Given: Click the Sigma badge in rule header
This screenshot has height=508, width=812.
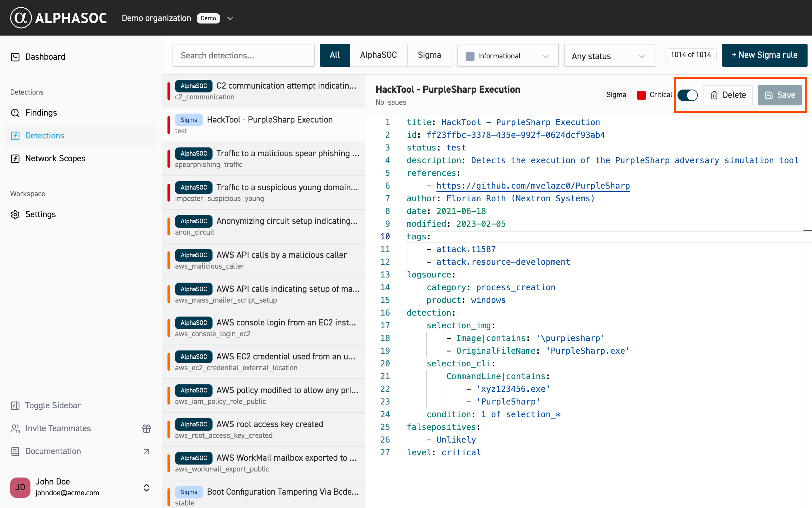Looking at the screenshot, I should coord(616,95).
